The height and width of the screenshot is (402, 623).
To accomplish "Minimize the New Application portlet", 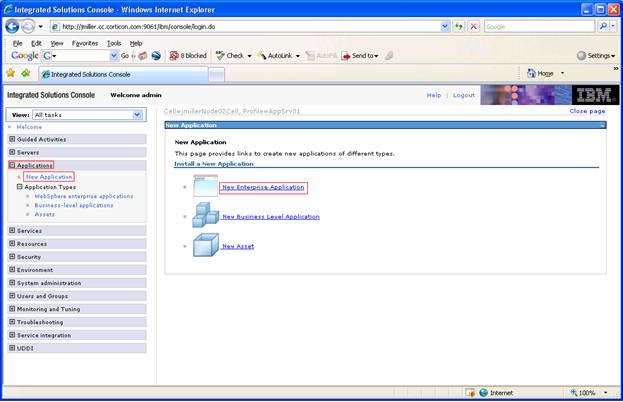I will (x=602, y=125).
